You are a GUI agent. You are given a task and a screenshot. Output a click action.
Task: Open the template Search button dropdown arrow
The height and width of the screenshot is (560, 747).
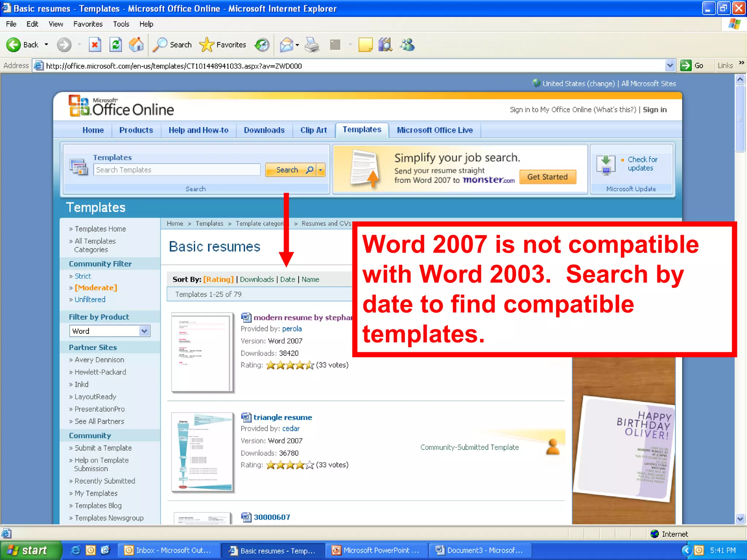(321, 170)
